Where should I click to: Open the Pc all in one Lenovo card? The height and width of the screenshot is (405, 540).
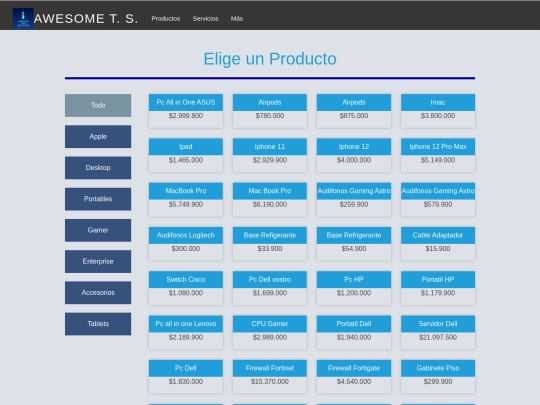coord(186,332)
